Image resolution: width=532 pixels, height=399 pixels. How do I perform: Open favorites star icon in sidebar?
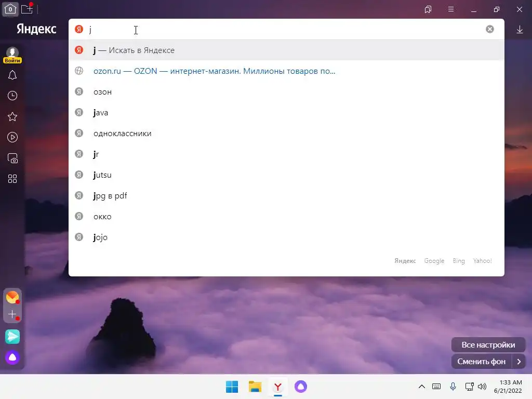pos(12,117)
